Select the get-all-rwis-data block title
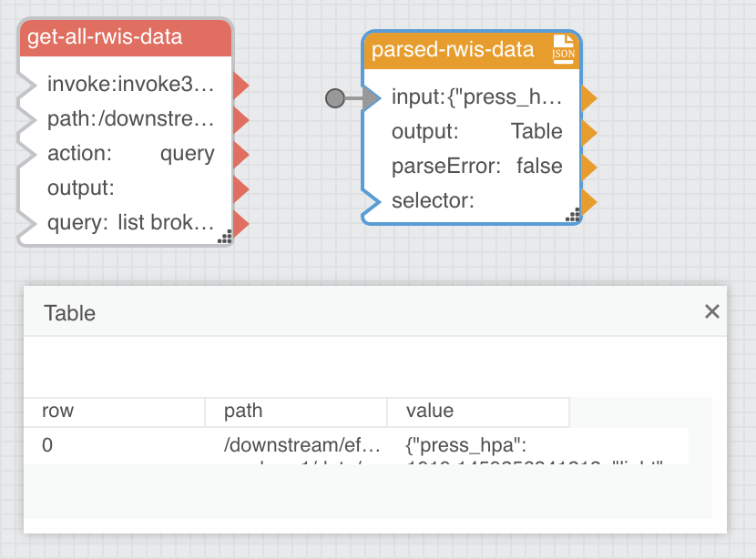The height and width of the screenshot is (559, 756). point(105,37)
